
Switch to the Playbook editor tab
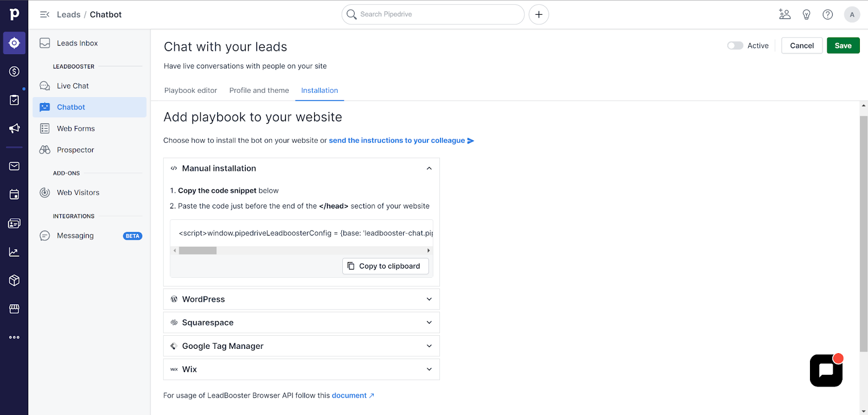(x=190, y=91)
